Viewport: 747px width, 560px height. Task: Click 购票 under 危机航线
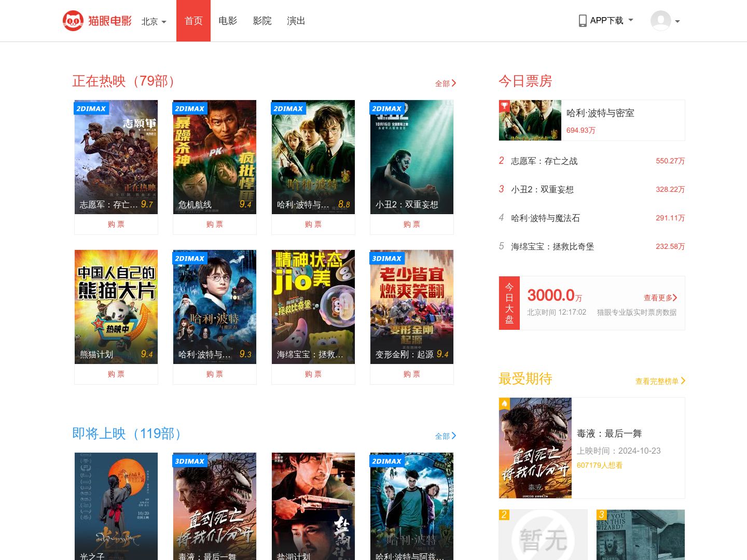pos(215,225)
